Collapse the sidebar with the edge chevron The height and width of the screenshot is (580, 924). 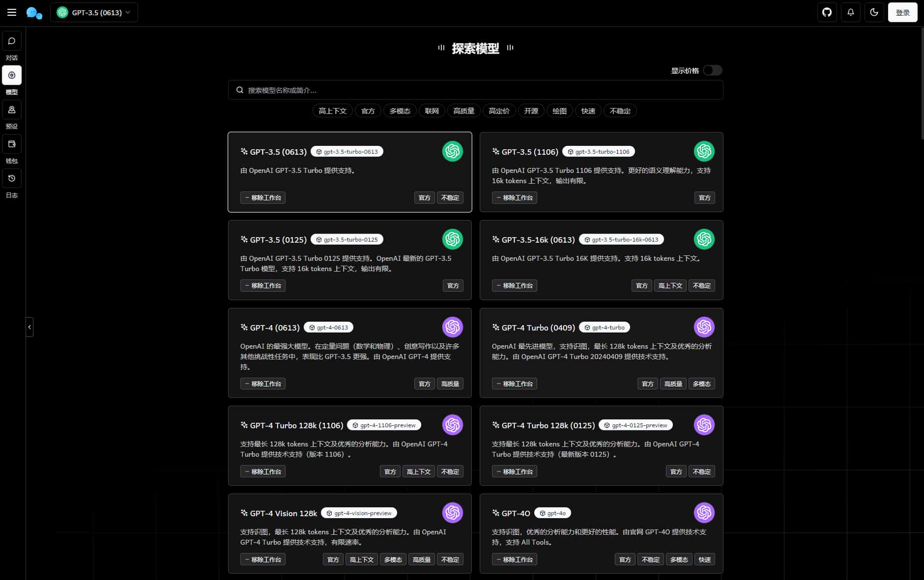pos(29,327)
